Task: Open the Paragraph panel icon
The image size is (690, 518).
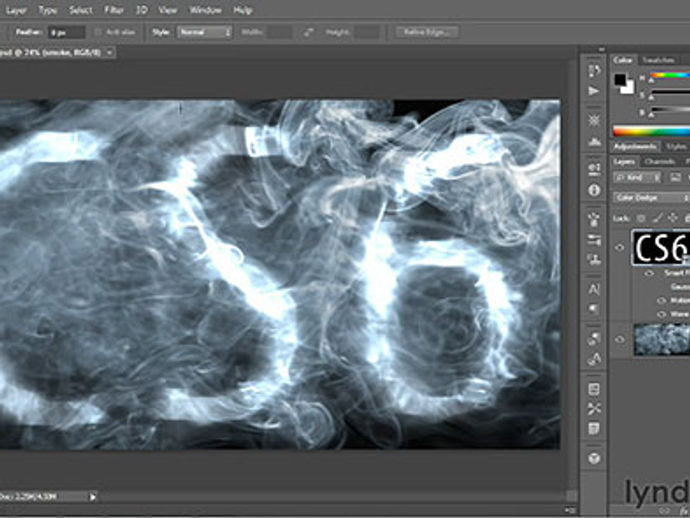Action: [594, 309]
